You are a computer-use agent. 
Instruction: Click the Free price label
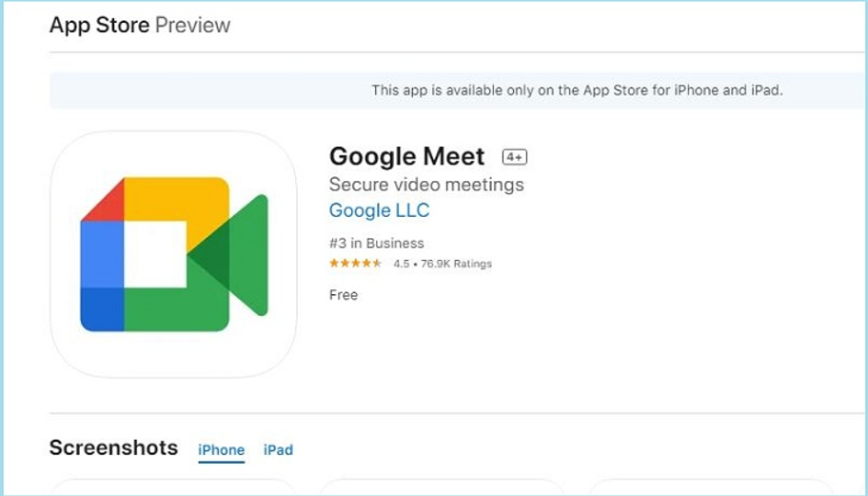(344, 295)
